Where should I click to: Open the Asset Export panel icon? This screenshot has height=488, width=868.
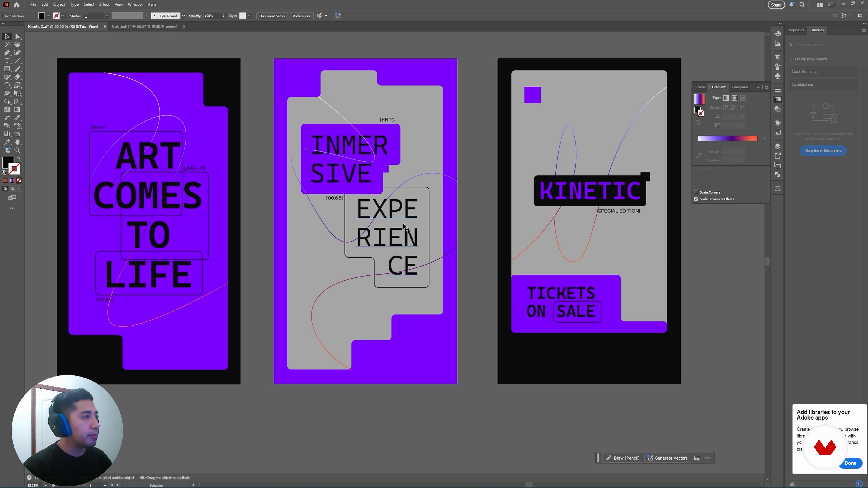[778, 156]
